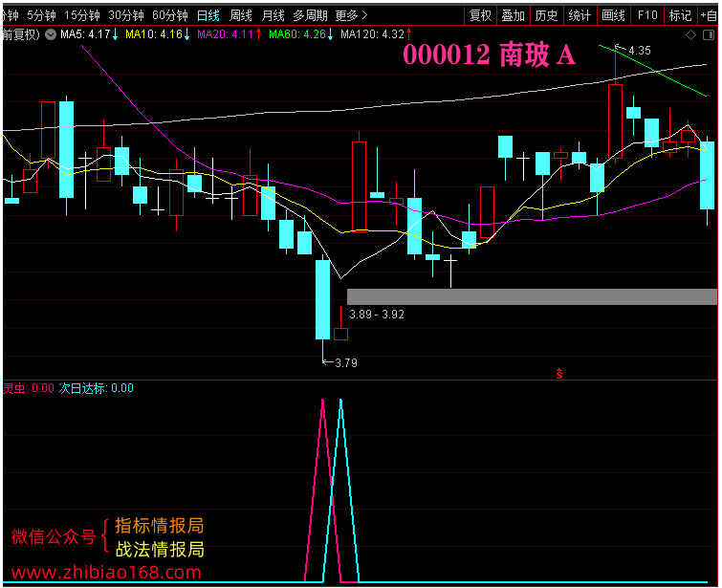Click the 标记 mark button

pos(680,15)
